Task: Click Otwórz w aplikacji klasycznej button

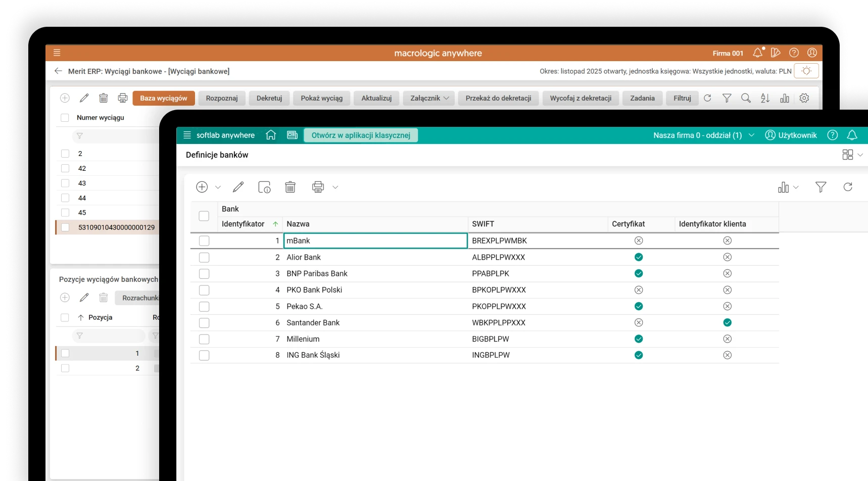Action: [361, 135]
